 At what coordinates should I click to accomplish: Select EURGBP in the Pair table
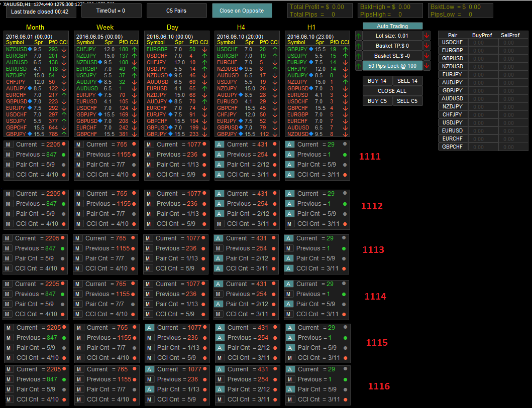(x=453, y=50)
